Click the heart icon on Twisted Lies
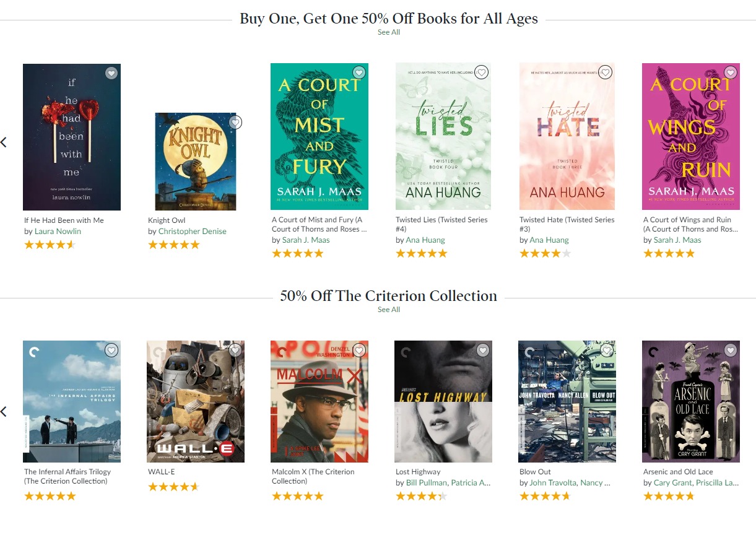The width and height of the screenshot is (756, 535). coord(482,73)
